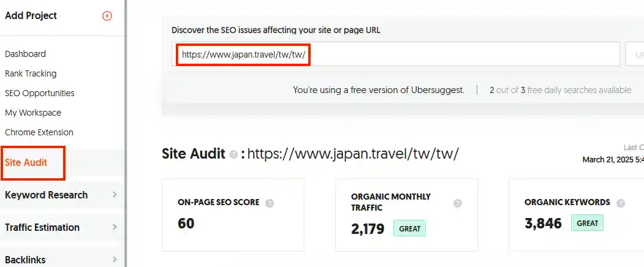Select the Site Audit sidebar item
The image size is (644, 267).
pyautogui.click(x=26, y=163)
